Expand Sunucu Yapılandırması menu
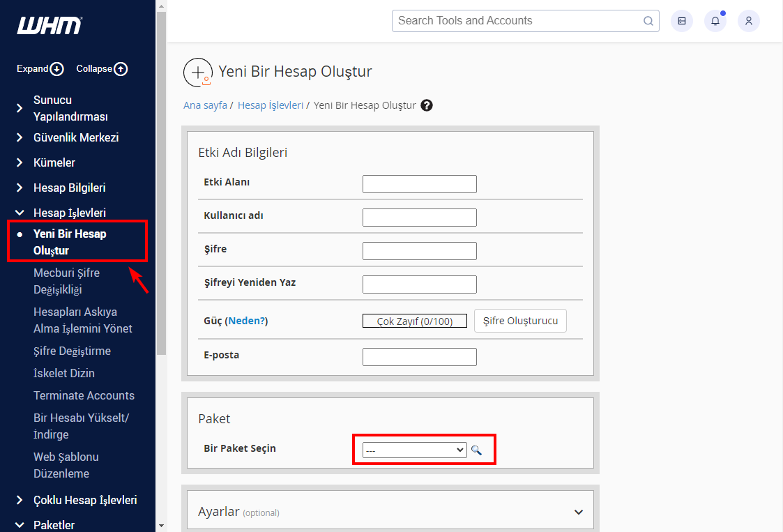783x532 pixels. pyautogui.click(x=70, y=108)
